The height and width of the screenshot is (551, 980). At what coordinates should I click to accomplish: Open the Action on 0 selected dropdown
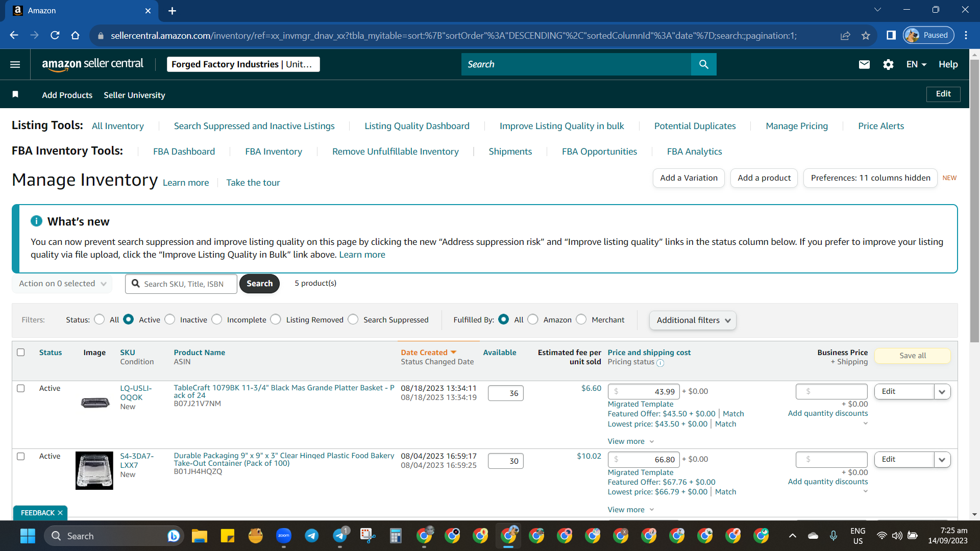click(x=62, y=284)
